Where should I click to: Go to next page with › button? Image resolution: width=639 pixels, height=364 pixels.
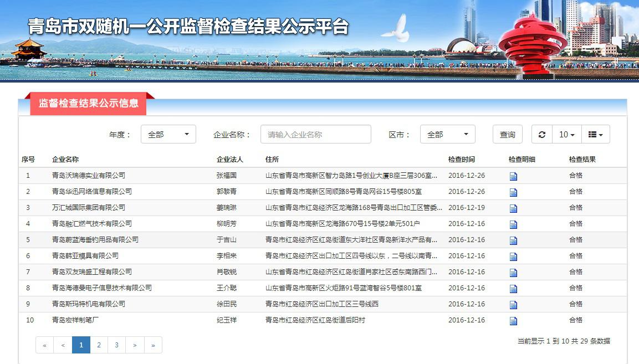pos(135,345)
